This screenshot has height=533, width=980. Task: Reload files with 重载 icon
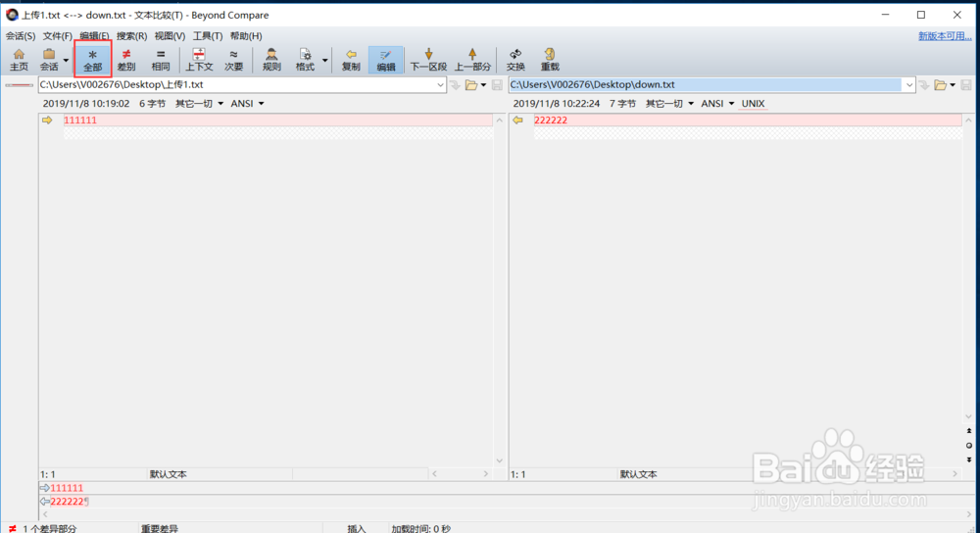point(550,60)
